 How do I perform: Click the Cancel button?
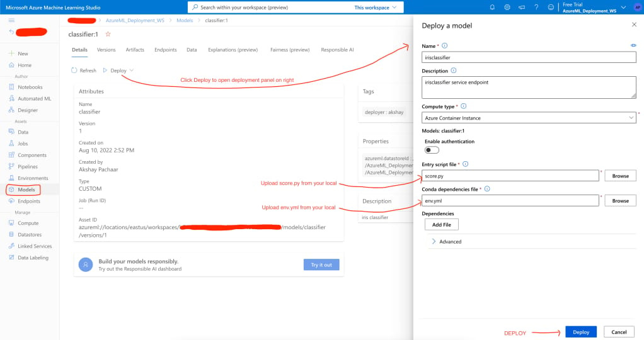pos(619,332)
